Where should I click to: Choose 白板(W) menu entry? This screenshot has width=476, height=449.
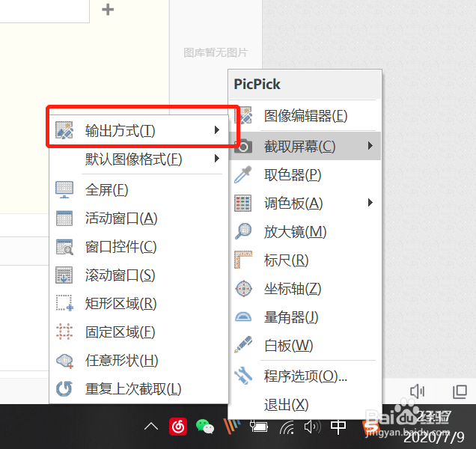(x=305, y=345)
